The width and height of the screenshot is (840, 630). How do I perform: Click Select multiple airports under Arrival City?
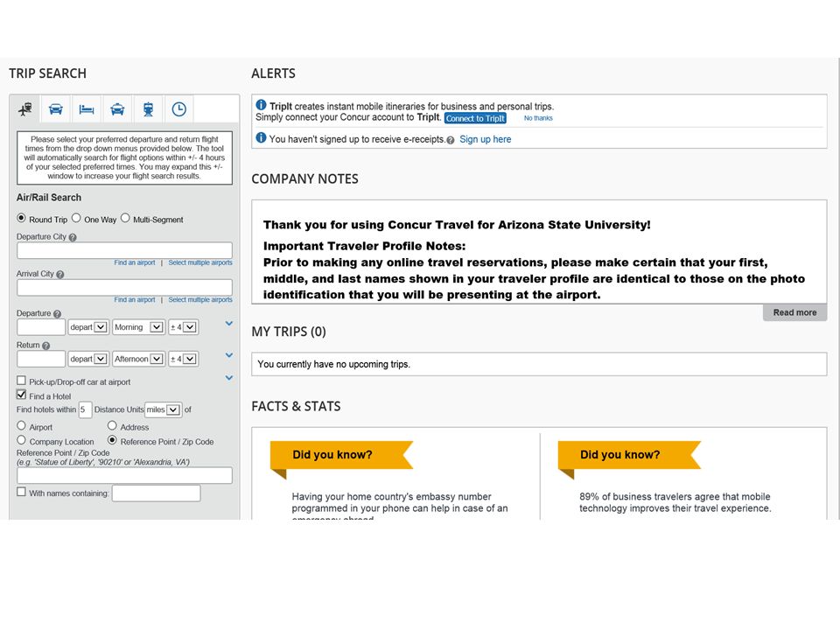click(x=200, y=299)
